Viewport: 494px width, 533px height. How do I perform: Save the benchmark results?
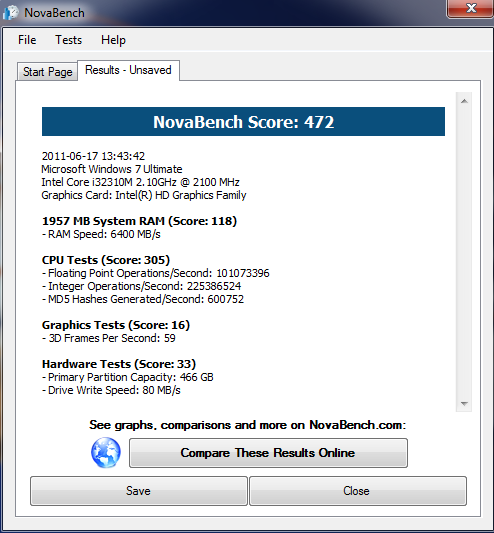point(138,491)
